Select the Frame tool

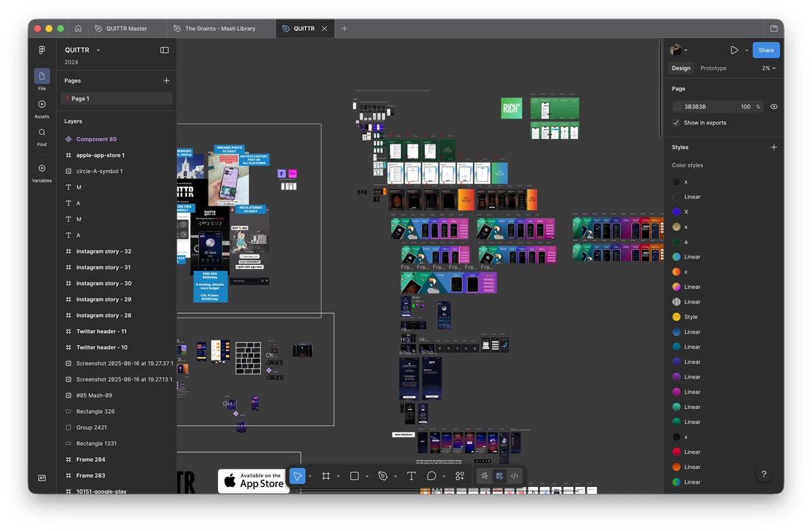pos(325,476)
